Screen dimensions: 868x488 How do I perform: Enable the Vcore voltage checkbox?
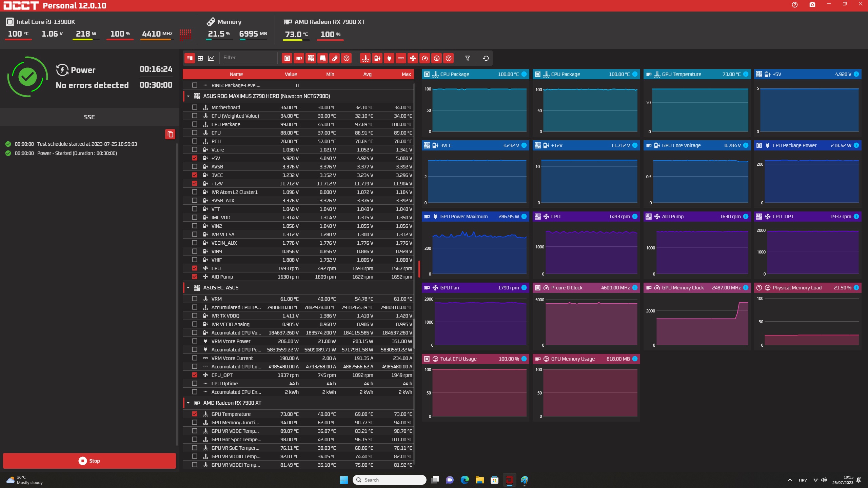(195, 149)
